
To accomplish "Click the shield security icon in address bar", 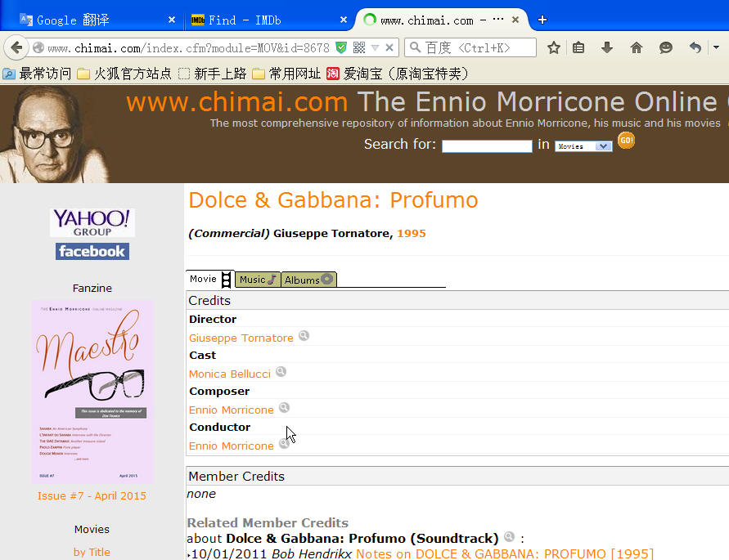I will (x=341, y=47).
